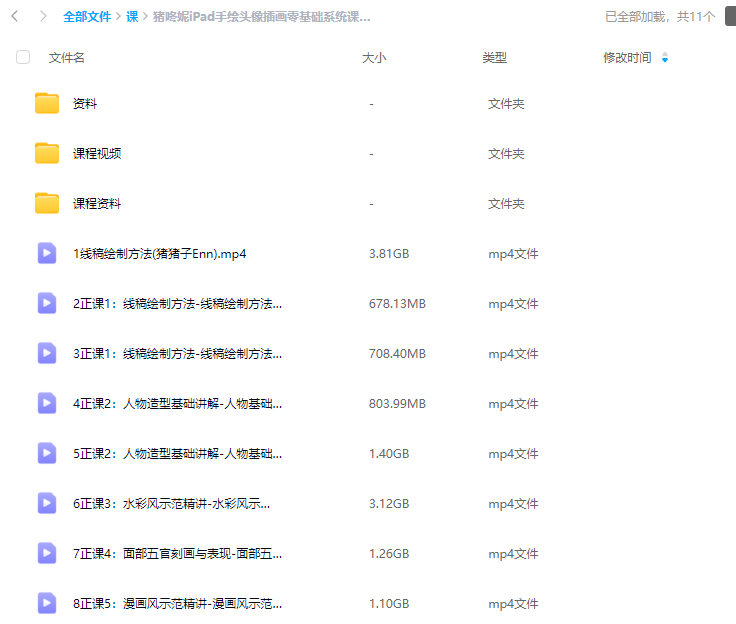Open file 2正课1：线稿绘制方法
The height and width of the screenshot is (624, 736).
(177, 304)
